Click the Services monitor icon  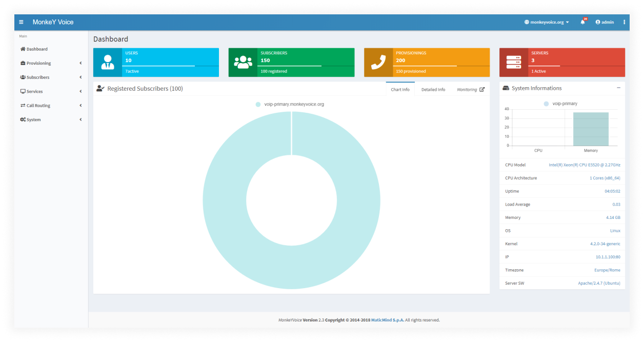point(23,91)
